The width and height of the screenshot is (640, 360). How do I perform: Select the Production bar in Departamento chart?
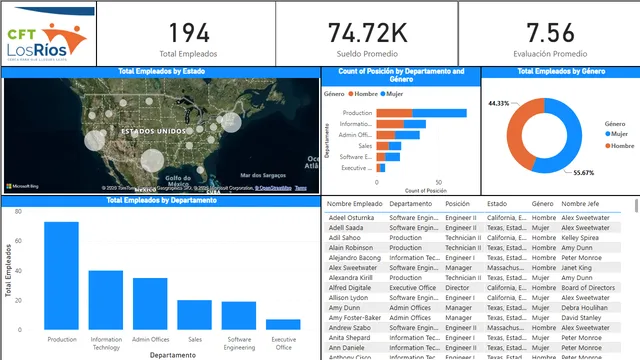[61, 276]
